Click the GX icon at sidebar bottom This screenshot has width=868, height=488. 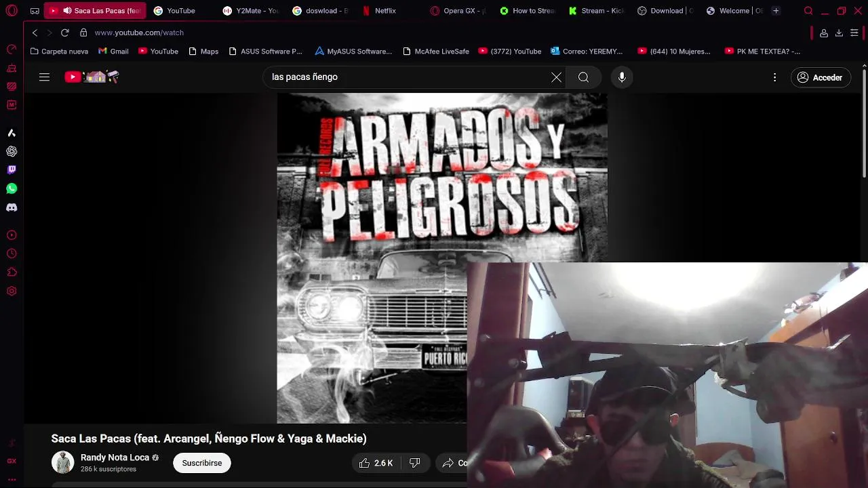[x=12, y=461]
